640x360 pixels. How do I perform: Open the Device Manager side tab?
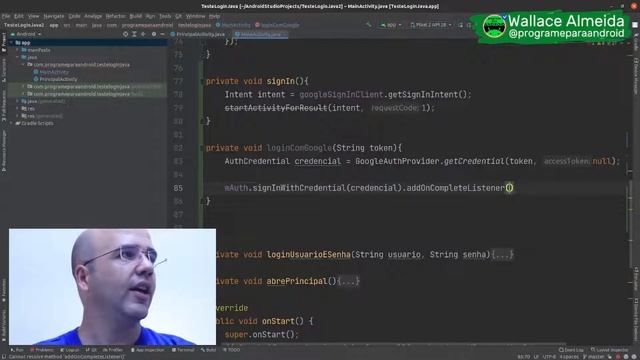point(636,76)
